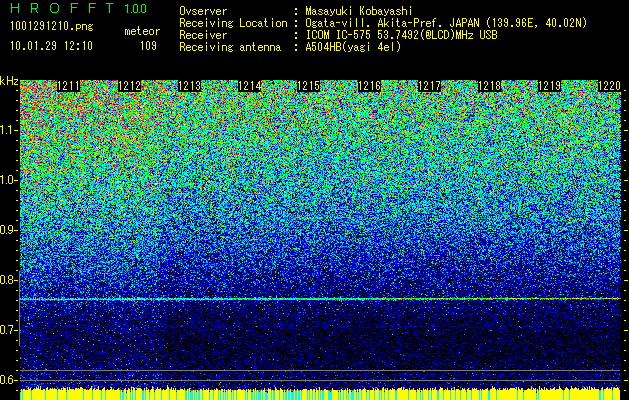Click the yellow signal level bar graph
Screen dimensions: 629x400
tap(320, 394)
